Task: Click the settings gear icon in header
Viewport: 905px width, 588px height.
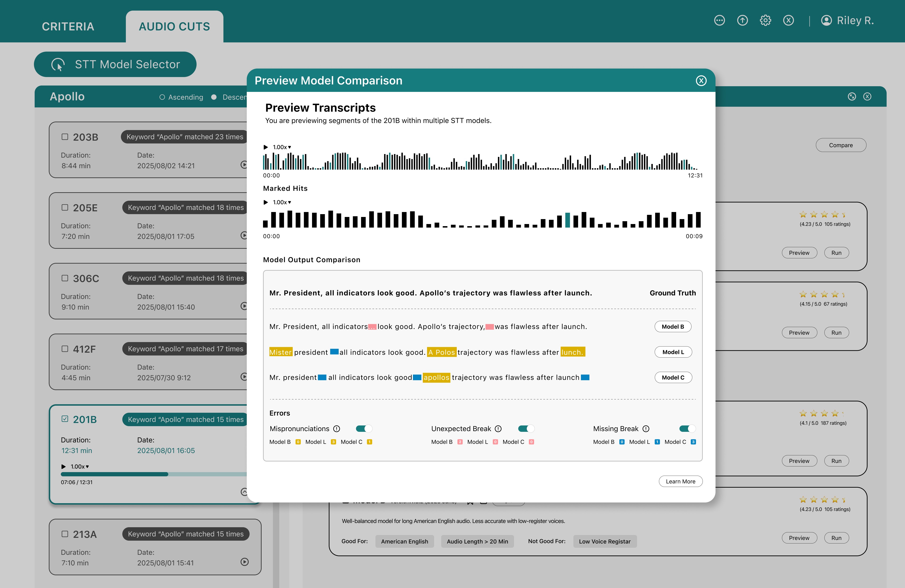Action: pyautogui.click(x=765, y=20)
